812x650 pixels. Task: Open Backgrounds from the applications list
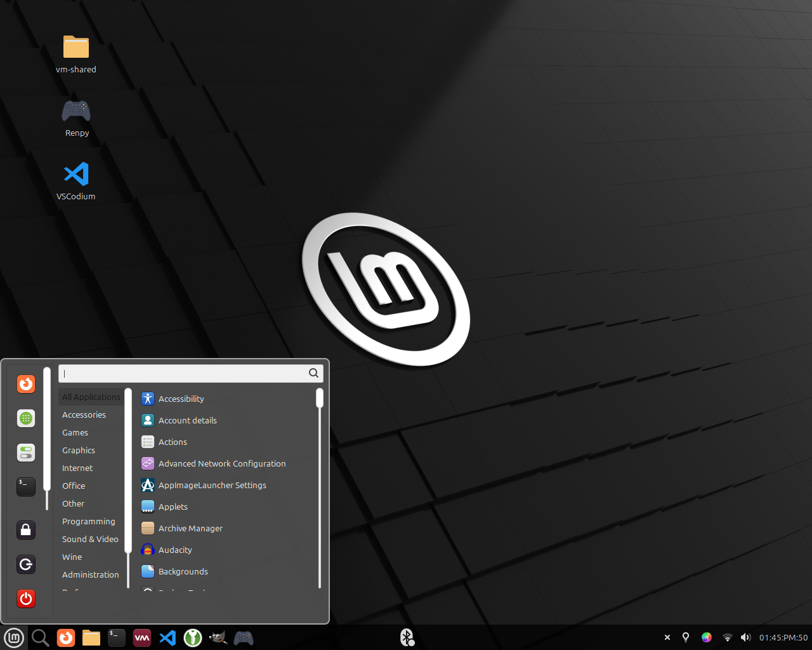(226, 571)
